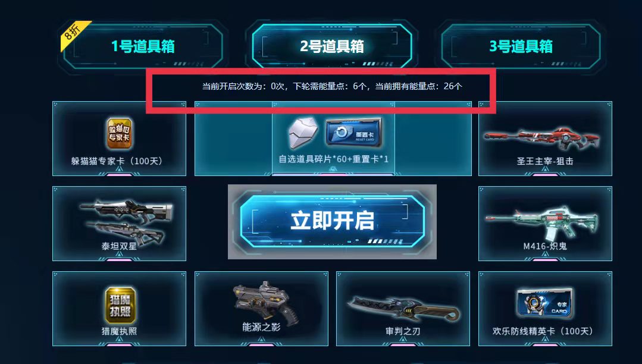Select the M416-炽鬼 rifle image

(x=541, y=223)
